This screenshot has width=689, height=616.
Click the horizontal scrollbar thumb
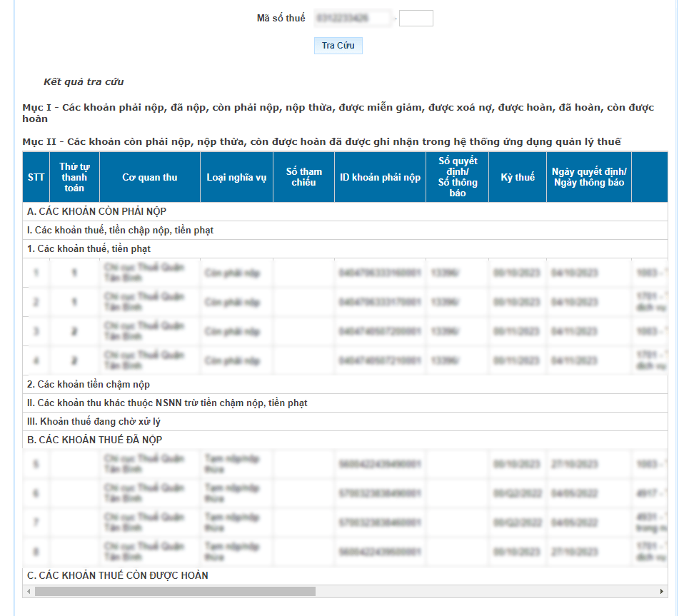coord(175,592)
